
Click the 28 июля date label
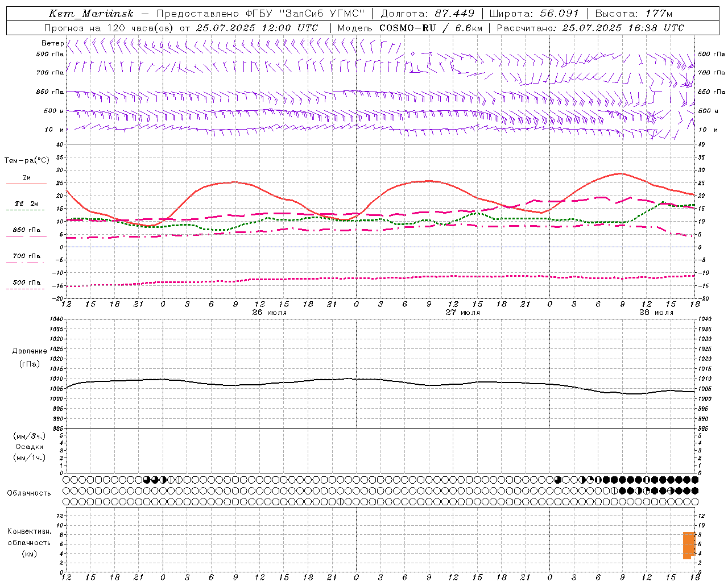(656, 312)
